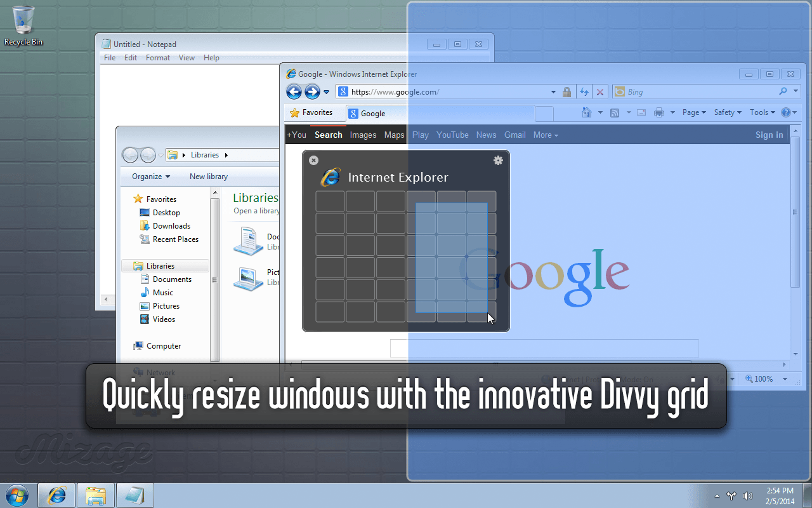Click the RSS feeds icon in IE
The height and width of the screenshot is (508, 812).
pos(615,112)
